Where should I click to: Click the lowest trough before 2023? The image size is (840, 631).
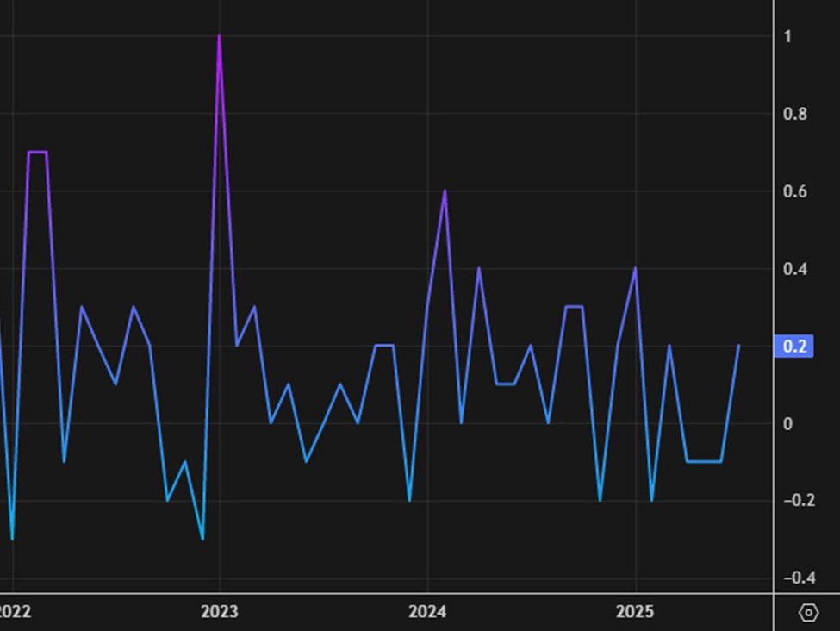pyautogui.click(x=201, y=539)
